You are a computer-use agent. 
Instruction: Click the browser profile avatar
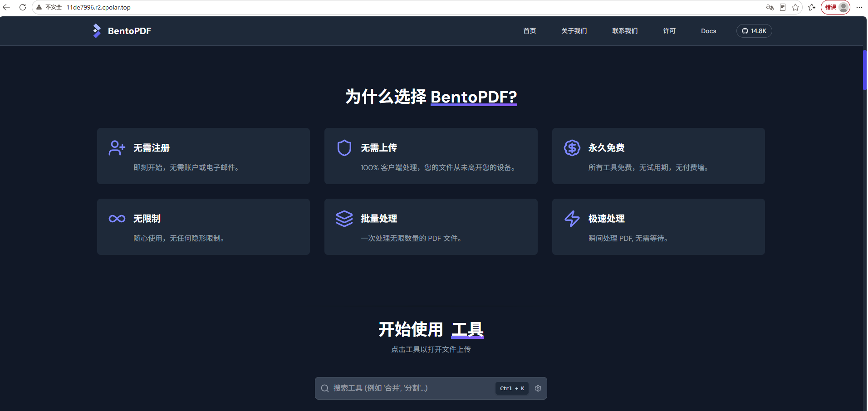point(843,7)
